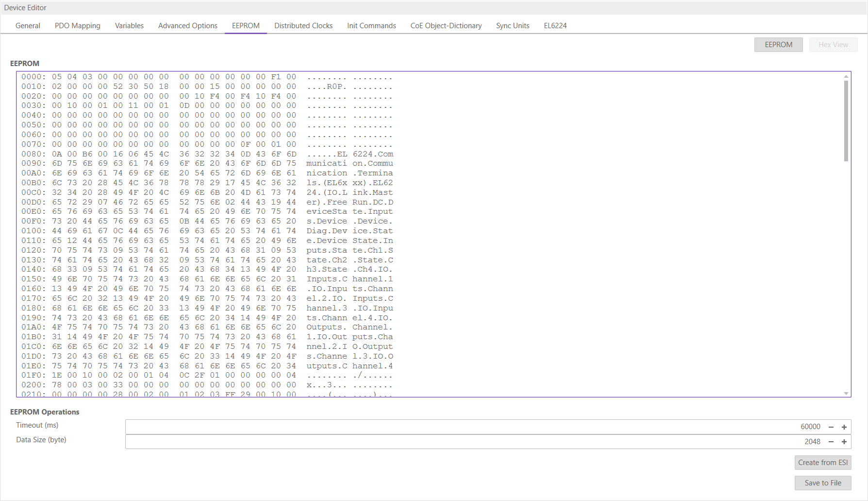
Task: Select the Sync Units tab
Action: [512, 25]
